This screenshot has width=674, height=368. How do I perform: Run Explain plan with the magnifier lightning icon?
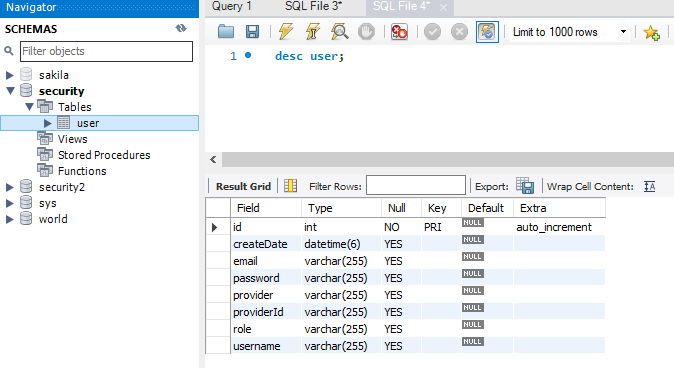[x=340, y=31]
